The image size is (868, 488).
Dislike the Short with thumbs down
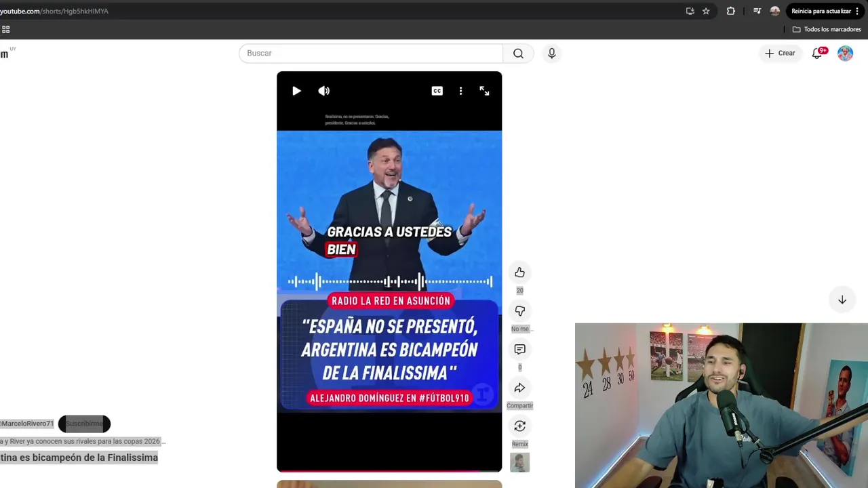tap(519, 311)
